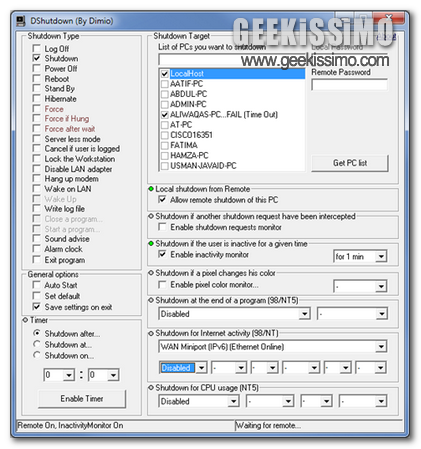Screen dimensions: 421x449
Task: Click the Enable Timer button
Action: (x=82, y=399)
